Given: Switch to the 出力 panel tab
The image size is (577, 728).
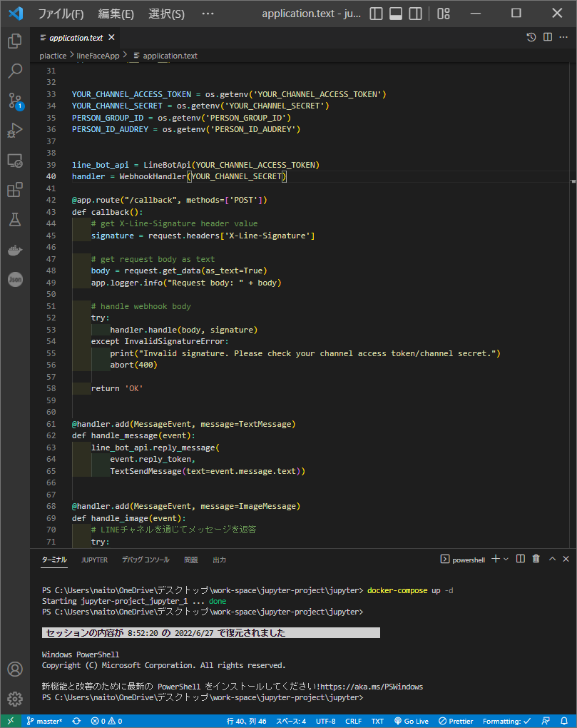Looking at the screenshot, I should click(x=220, y=560).
